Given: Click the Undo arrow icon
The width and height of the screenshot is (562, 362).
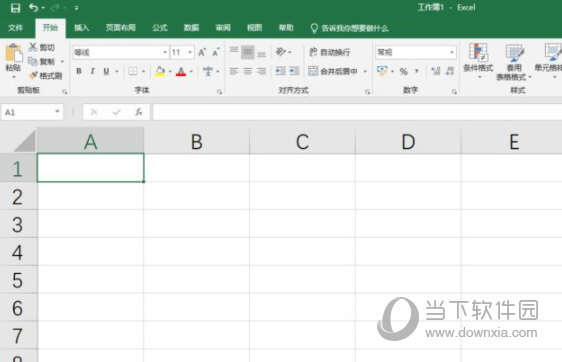Looking at the screenshot, I should (x=33, y=8).
